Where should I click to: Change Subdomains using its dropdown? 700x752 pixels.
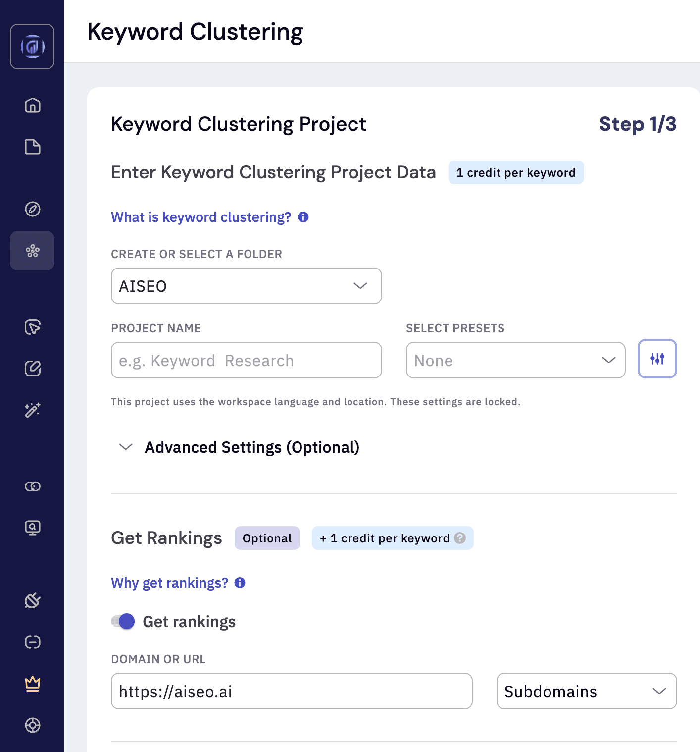[x=586, y=691]
